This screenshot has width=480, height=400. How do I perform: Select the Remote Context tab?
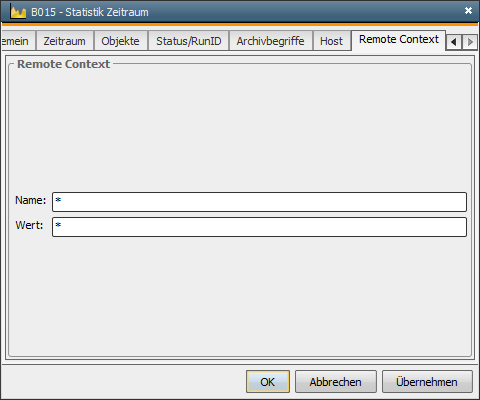tap(399, 40)
